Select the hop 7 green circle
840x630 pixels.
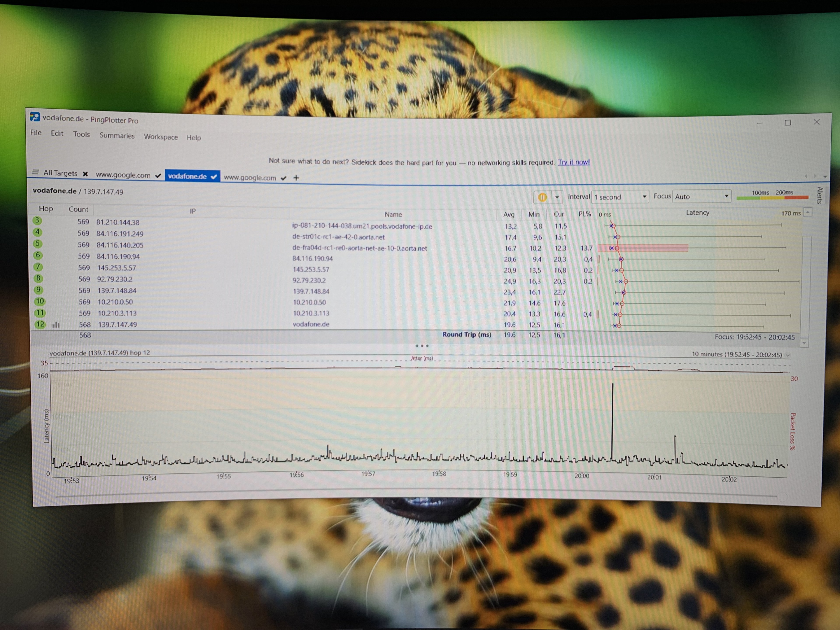click(38, 267)
